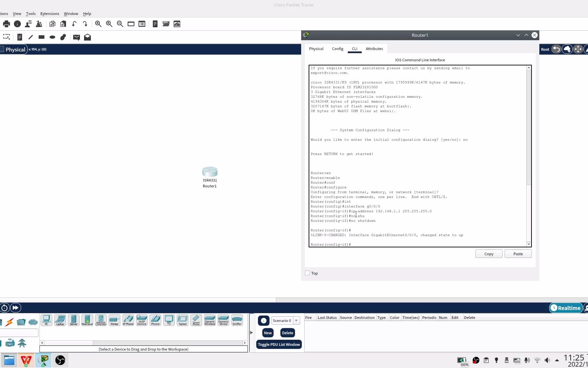
Task: Pick the PC end device
Action: click(47, 320)
